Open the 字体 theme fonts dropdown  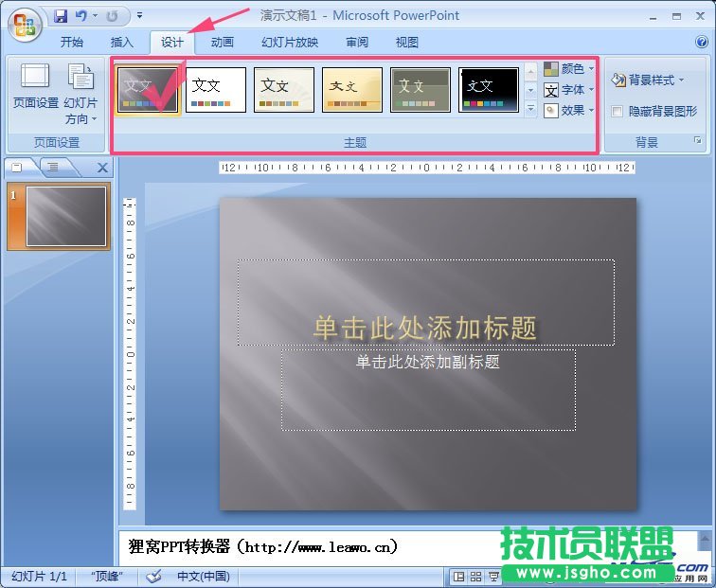click(x=568, y=90)
